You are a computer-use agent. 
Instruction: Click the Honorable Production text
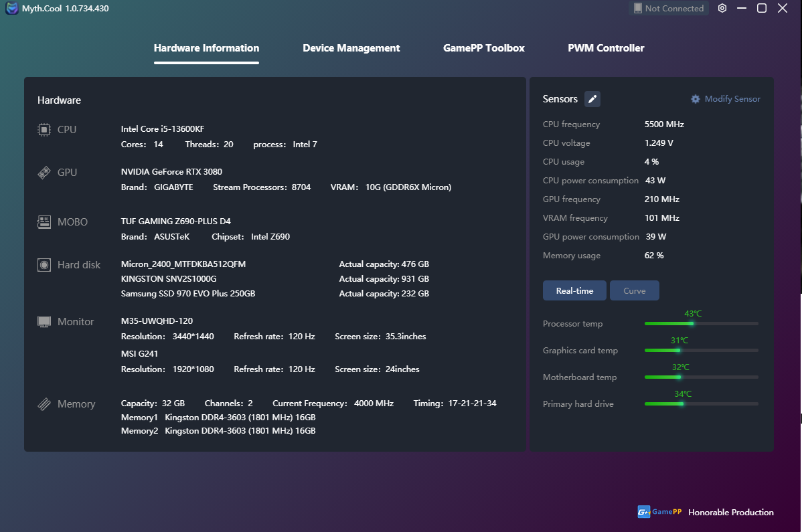point(731,512)
